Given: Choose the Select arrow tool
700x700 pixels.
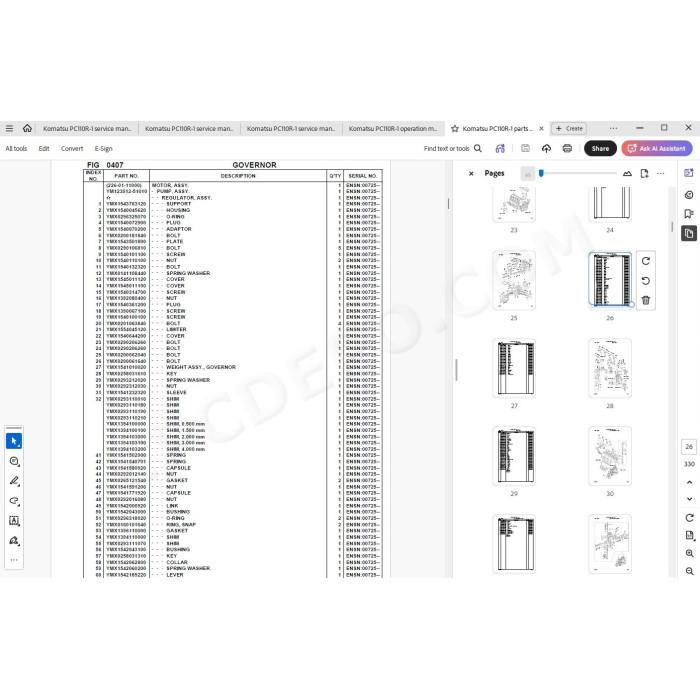Looking at the screenshot, I should [14, 441].
